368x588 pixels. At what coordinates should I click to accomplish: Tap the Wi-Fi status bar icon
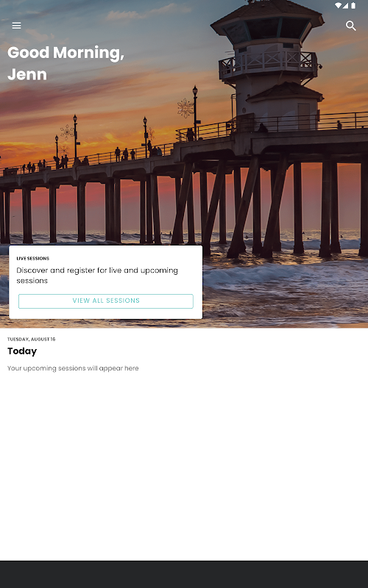coord(338,5)
